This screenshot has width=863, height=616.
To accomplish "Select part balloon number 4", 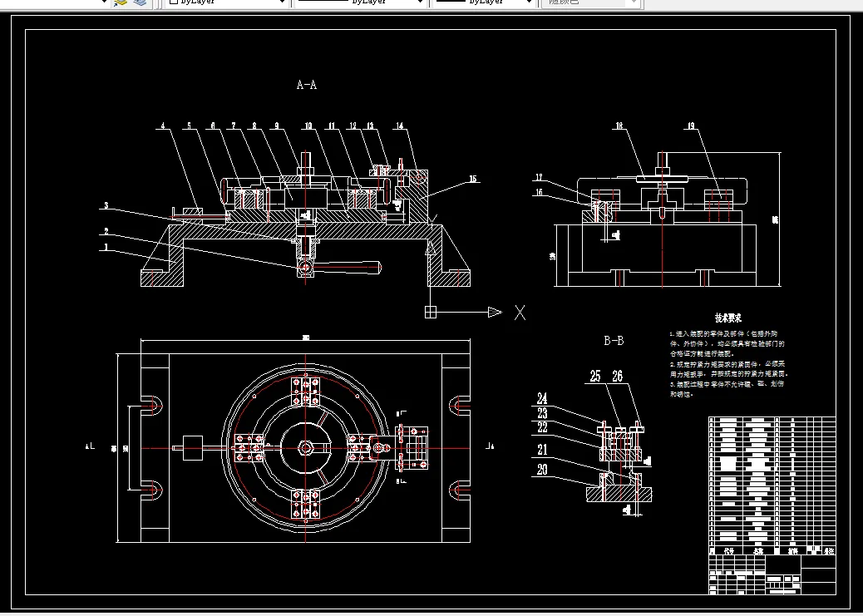I will pyautogui.click(x=163, y=126).
